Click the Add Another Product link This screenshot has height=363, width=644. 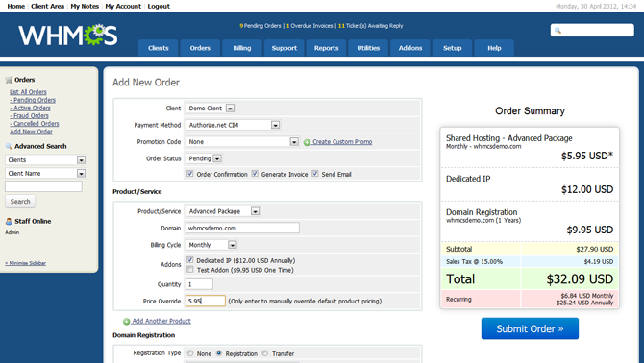coord(161,321)
